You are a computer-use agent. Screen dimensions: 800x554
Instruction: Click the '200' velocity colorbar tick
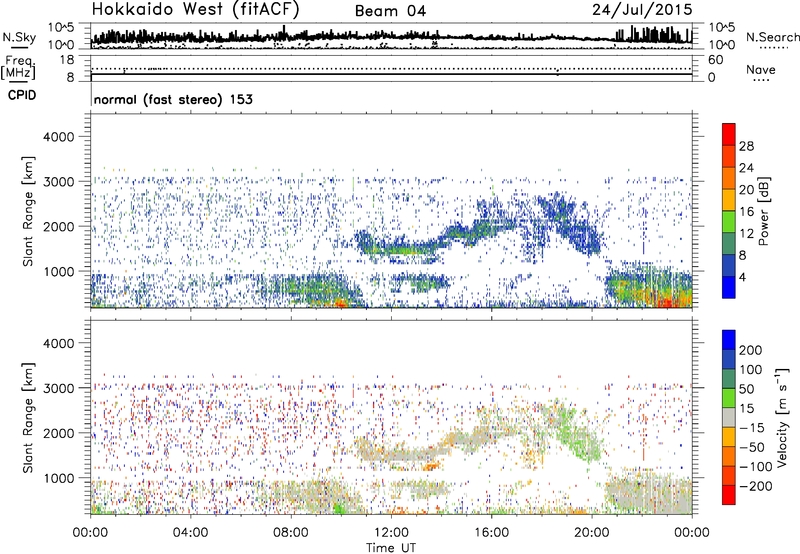click(x=750, y=350)
